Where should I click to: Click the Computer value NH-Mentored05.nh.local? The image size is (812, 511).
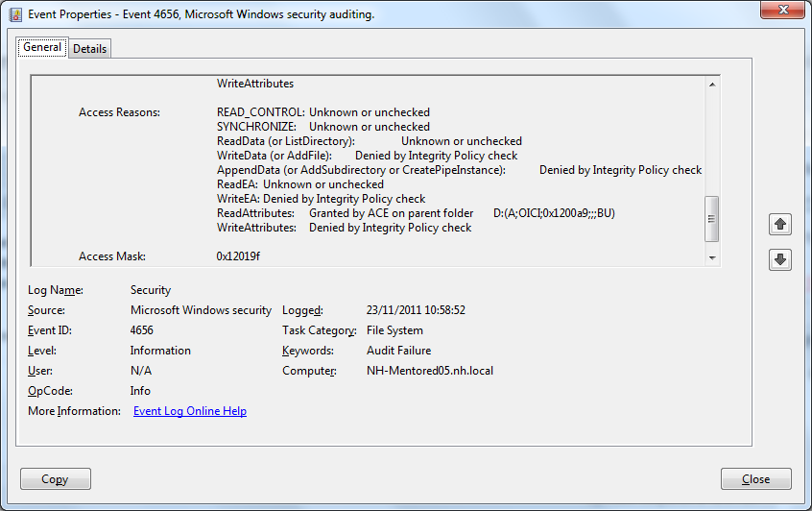(x=429, y=371)
